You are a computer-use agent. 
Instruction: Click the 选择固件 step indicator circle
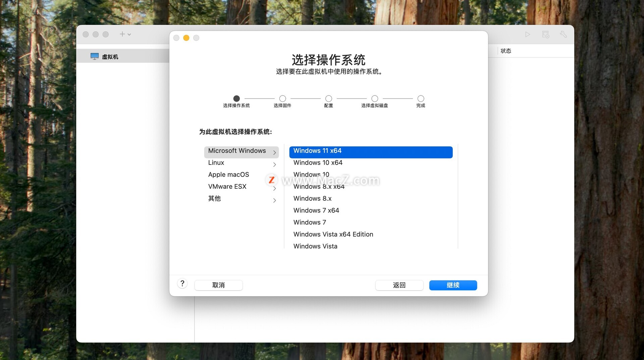[282, 99]
